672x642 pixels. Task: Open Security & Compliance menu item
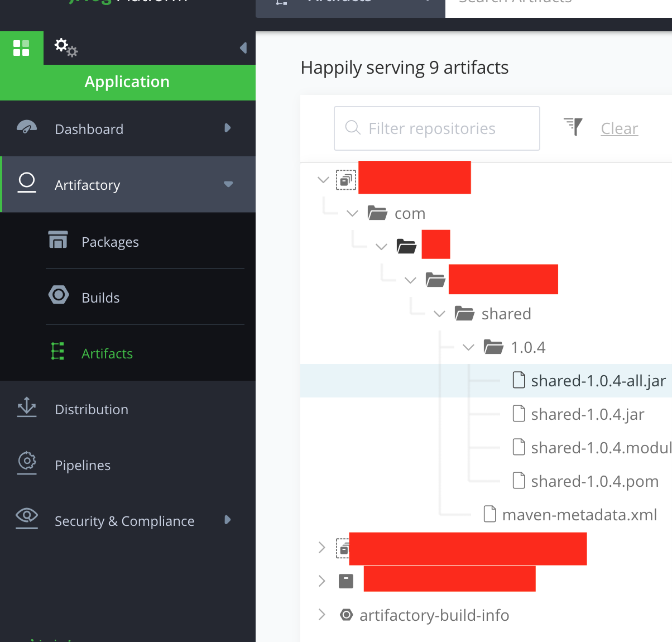pyautogui.click(x=128, y=520)
